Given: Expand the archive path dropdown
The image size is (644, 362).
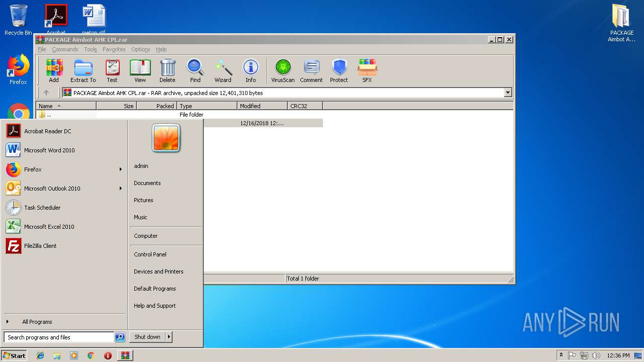Looking at the screenshot, I should coord(508,93).
